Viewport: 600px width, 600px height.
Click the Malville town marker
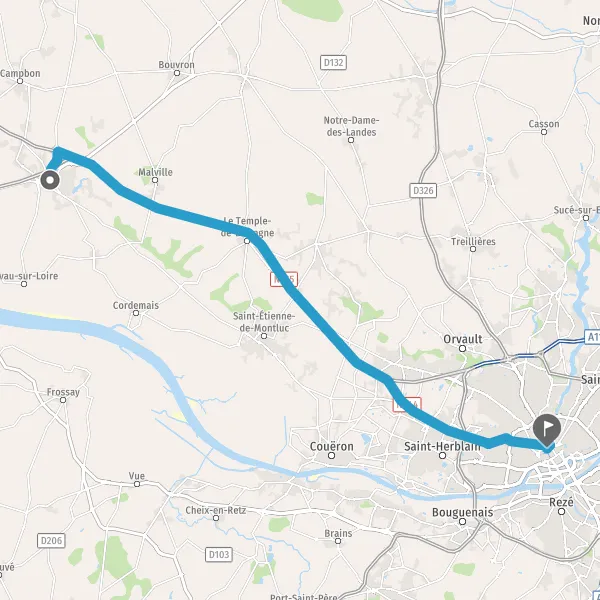[x=155, y=180]
